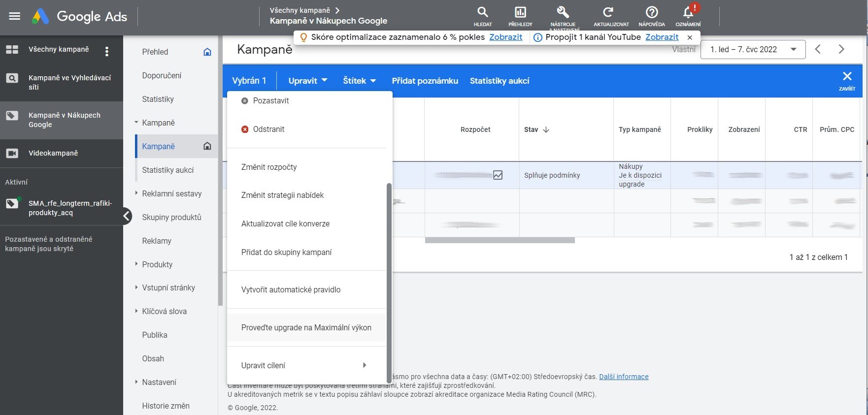Screen dimensions: 868x415
Task: Open Reklamy in navigation
Action: 157,241
